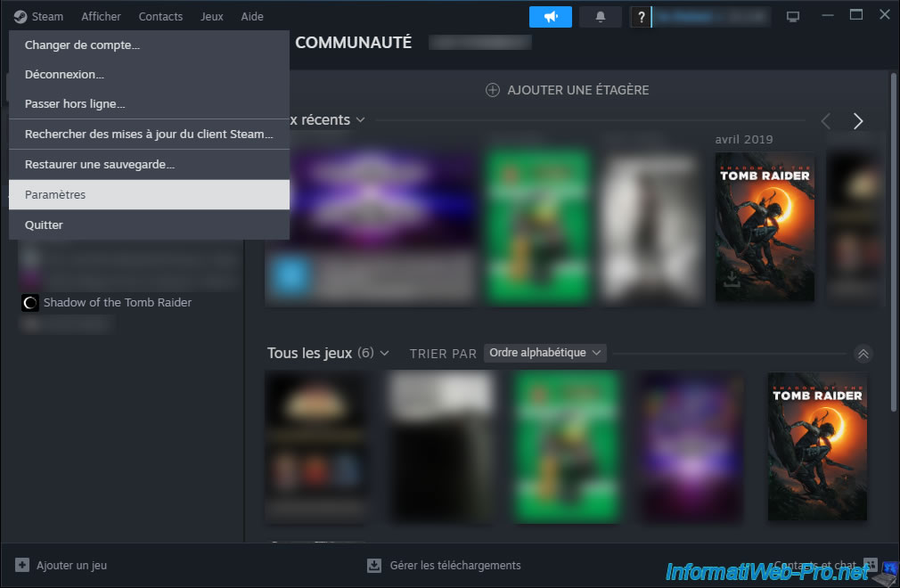Viewport: 900px width, 588px height.
Task: Open Tomb Raider cover in Tous les jeux shelf
Action: point(817,446)
